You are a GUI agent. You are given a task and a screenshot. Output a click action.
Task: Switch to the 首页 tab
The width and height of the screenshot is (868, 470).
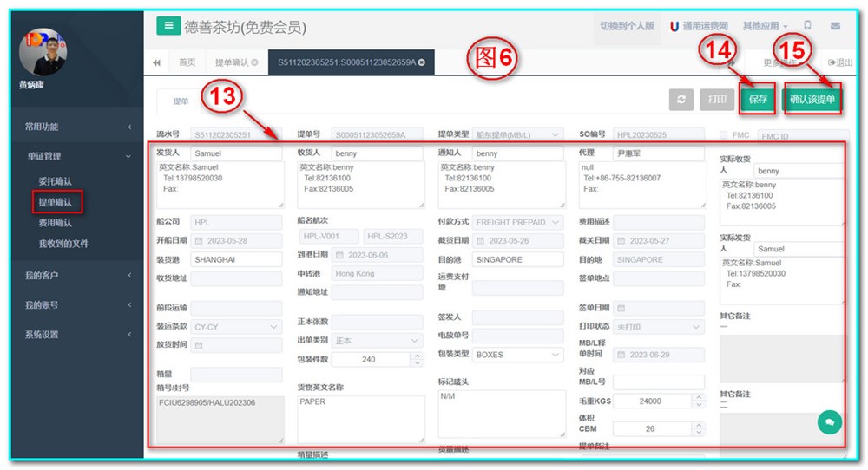click(187, 62)
